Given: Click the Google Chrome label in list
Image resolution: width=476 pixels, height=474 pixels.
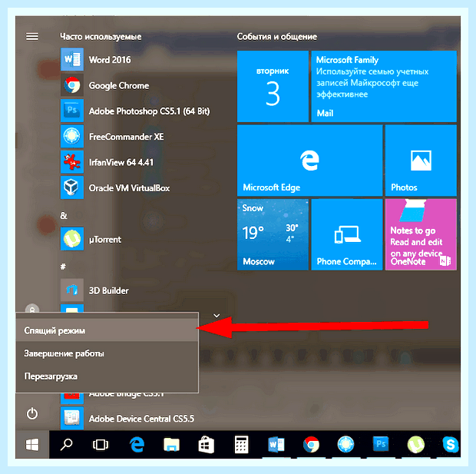Looking at the screenshot, I should (119, 86).
